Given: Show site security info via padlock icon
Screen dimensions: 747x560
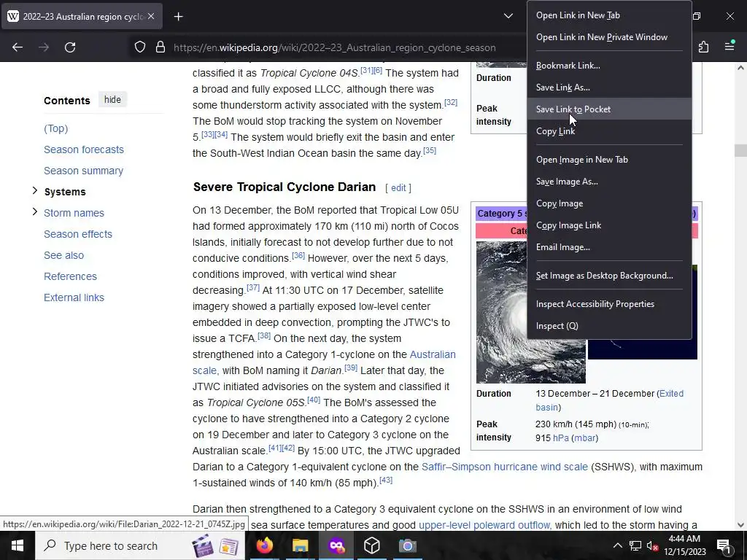Looking at the screenshot, I should [x=160, y=47].
